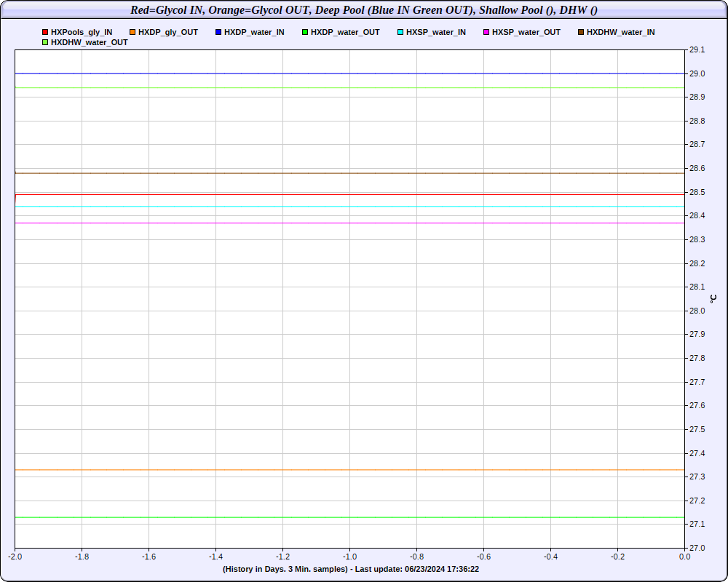Toggle the HXDHW_water_OUT series label

point(89,43)
